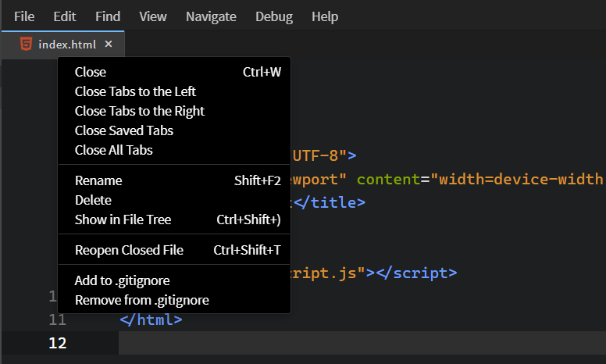Select Show in File Tree
Viewport: 606px width, 364px height.
click(174, 219)
